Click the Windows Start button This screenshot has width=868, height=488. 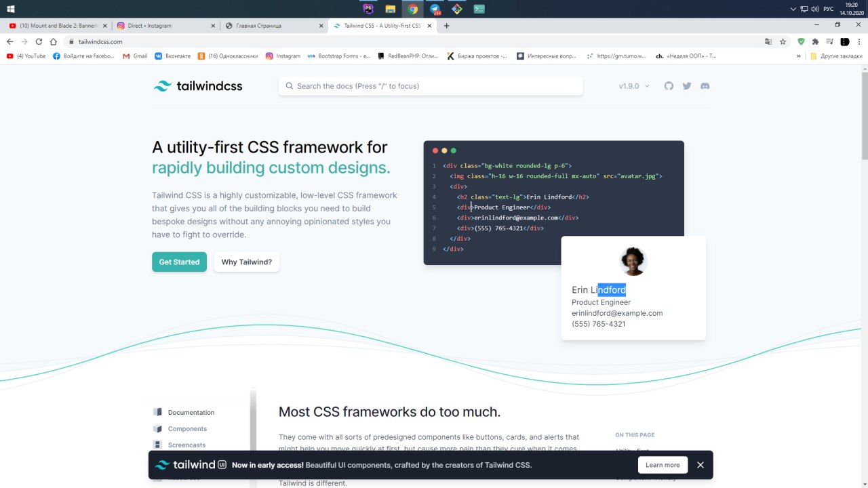pyautogui.click(x=11, y=9)
